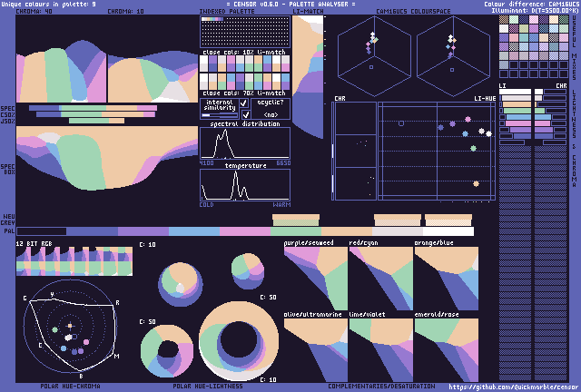The width and height of the screenshot is (581, 392).
Task: Open the orange/blue complementaries chart
Action: coord(446,279)
